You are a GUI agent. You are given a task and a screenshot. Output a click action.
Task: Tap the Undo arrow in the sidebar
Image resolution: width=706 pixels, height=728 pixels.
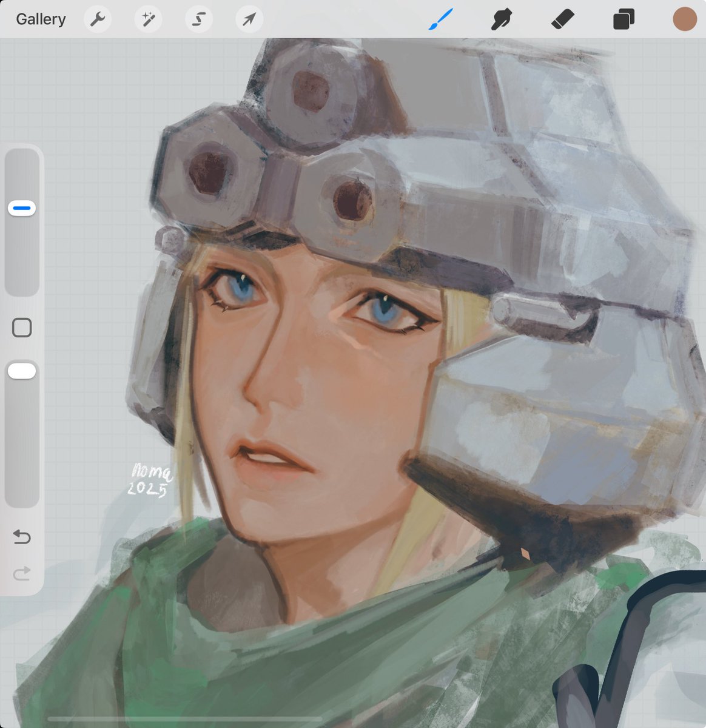tap(22, 538)
